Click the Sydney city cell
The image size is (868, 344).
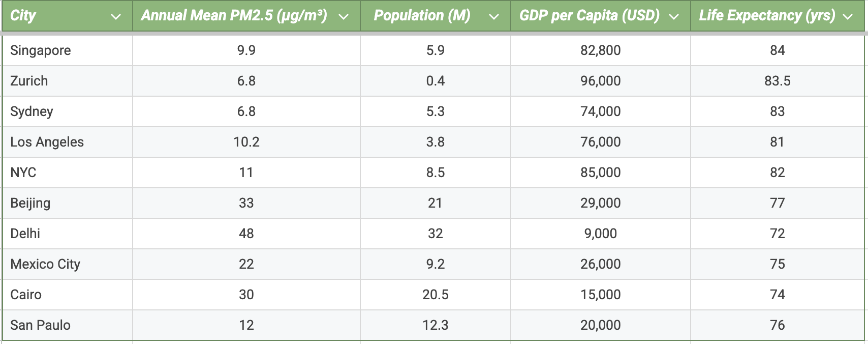coord(32,111)
